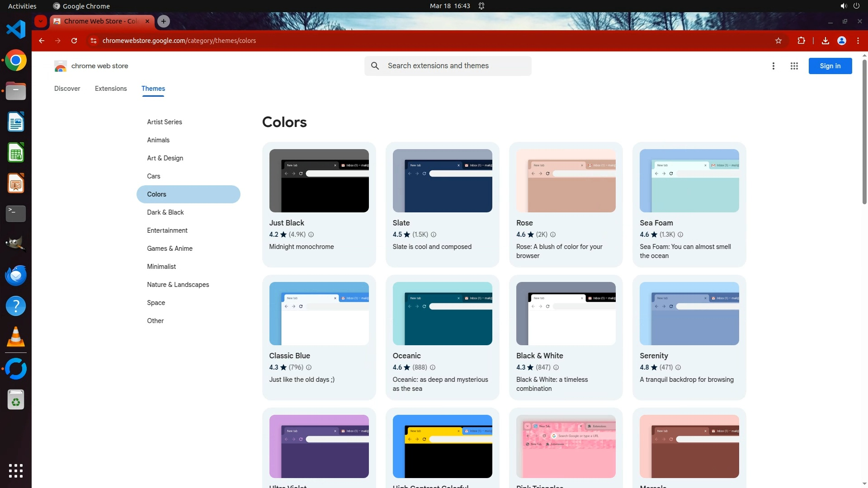Image resolution: width=868 pixels, height=488 pixels.
Task: Click the Chrome profile avatar icon
Action: pos(841,41)
